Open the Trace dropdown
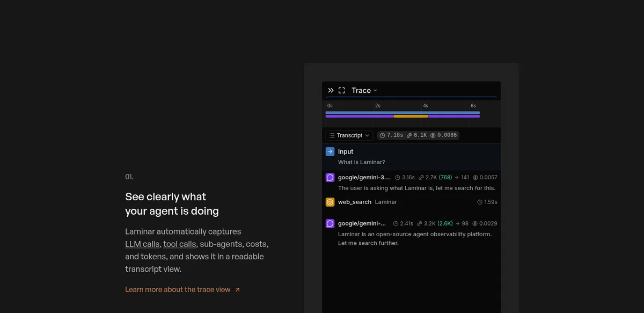Screen dimensions: 644x313 tap(364, 90)
